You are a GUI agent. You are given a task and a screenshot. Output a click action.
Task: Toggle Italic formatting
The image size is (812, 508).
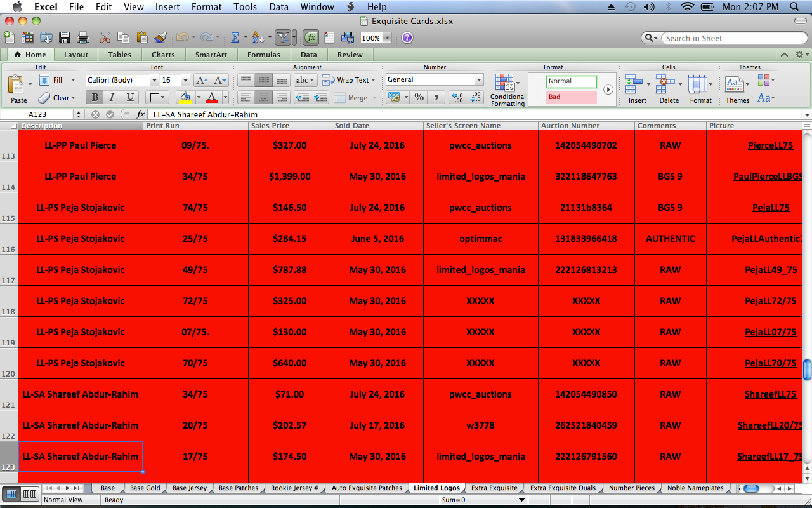pyautogui.click(x=112, y=97)
